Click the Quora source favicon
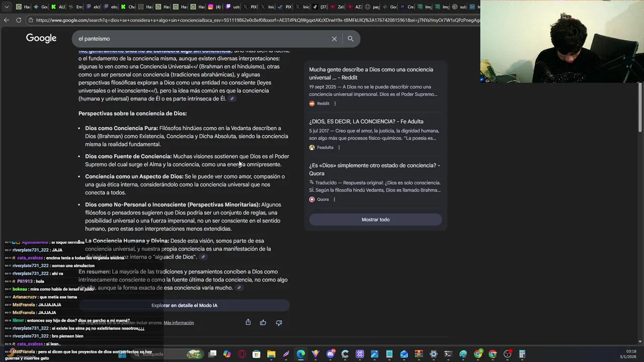This screenshot has height=362, width=644. 312,200
